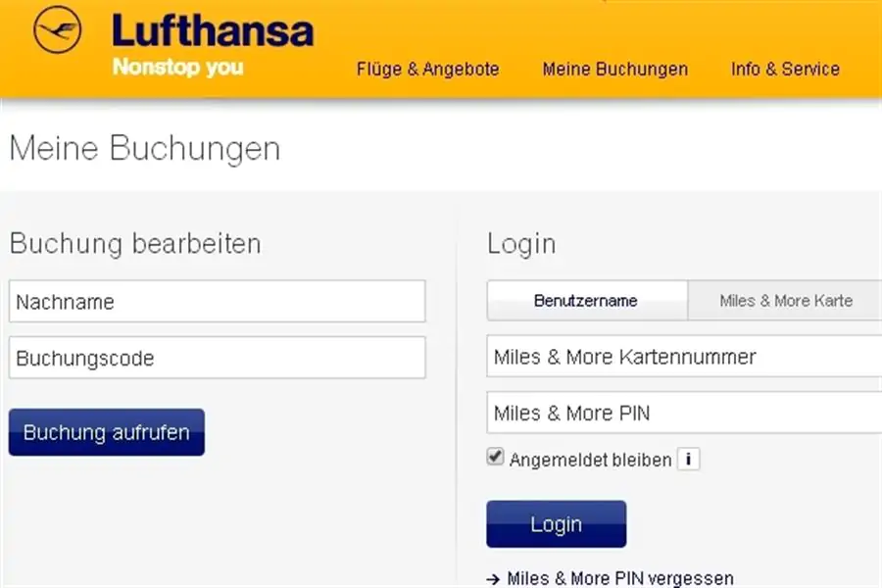Click the Meine Buchungen page heading
Image resolution: width=882 pixels, height=588 pixels.
(x=144, y=149)
